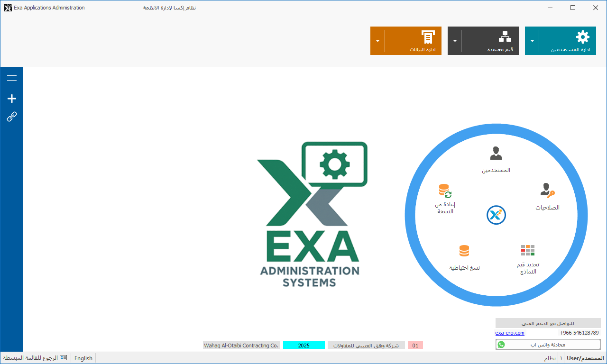
Task: Click the gear icon of ادارة المستخدمين
Action: [582, 37]
